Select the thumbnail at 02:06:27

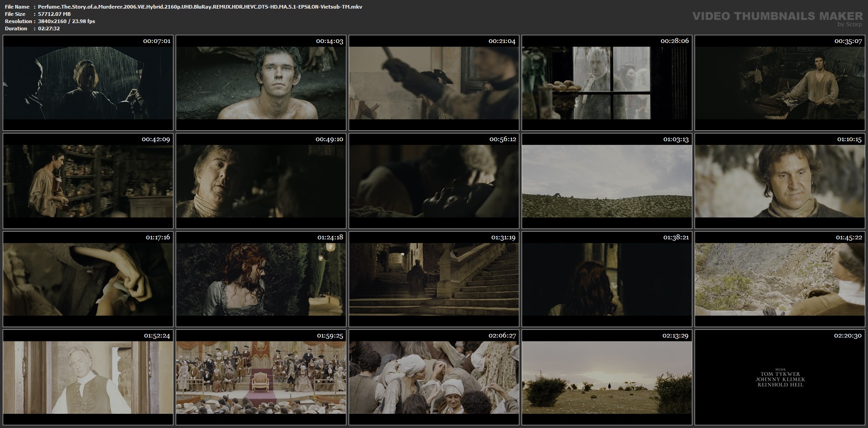click(434, 377)
